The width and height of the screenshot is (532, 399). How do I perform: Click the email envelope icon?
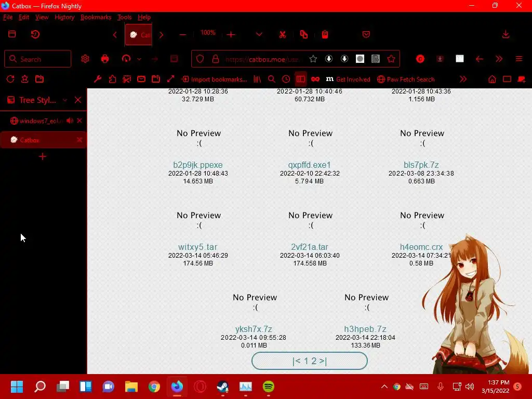coord(141,79)
